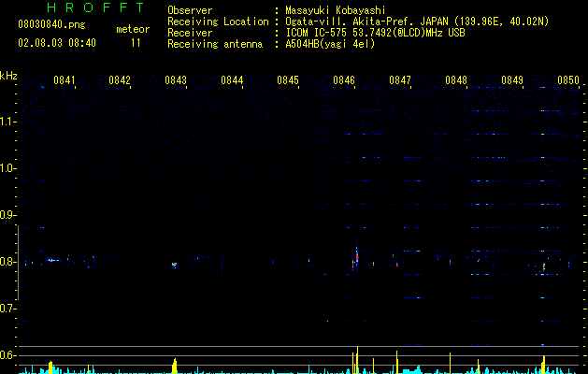Click the Observer field label
The height and width of the screenshot is (374, 588).
190,10
